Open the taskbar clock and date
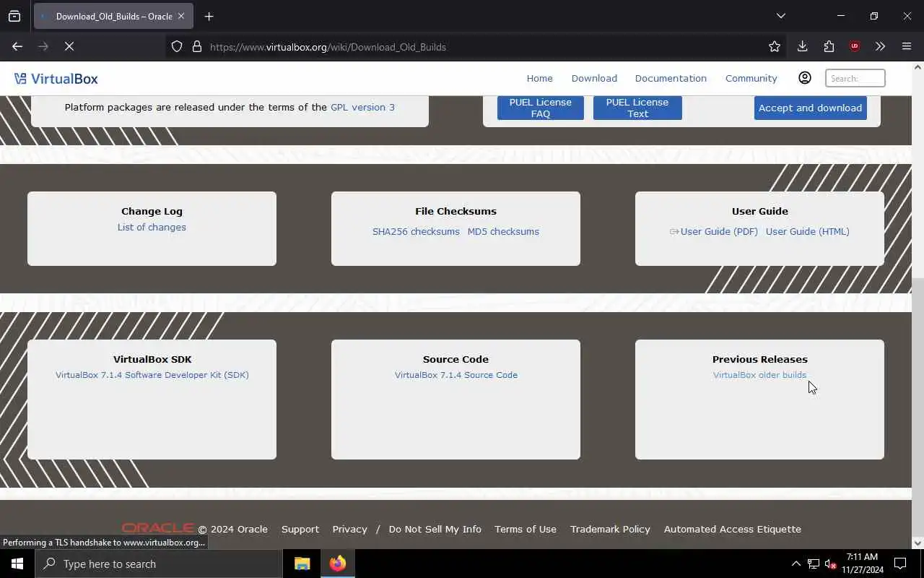Image resolution: width=924 pixels, height=578 pixels. pos(862,564)
